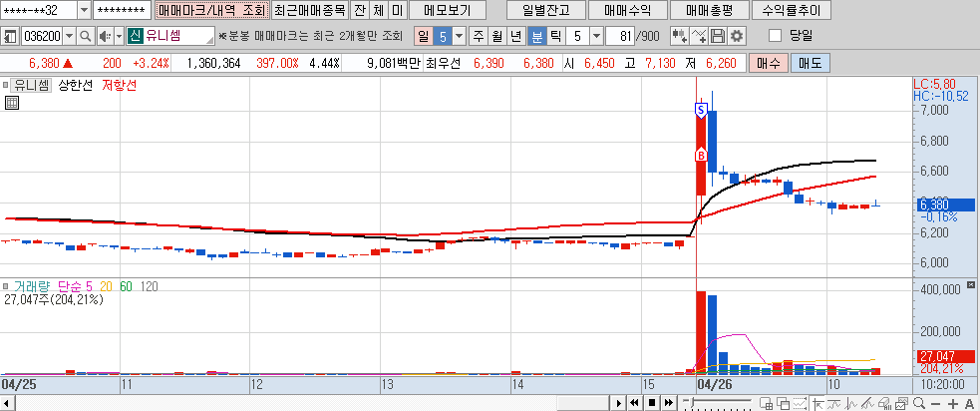Enable the 당일 checkbox
Viewport: 980px width, 411px height.
coord(776,37)
